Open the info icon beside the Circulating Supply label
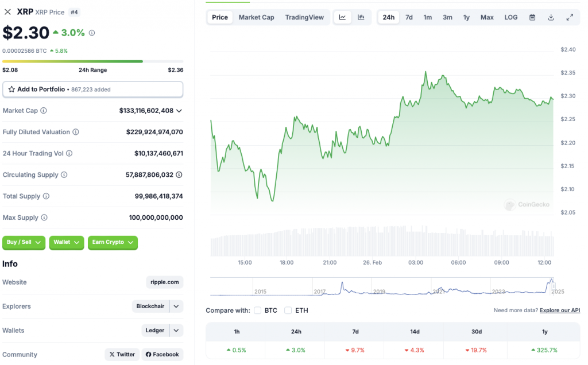The image size is (588, 365). pos(64,174)
